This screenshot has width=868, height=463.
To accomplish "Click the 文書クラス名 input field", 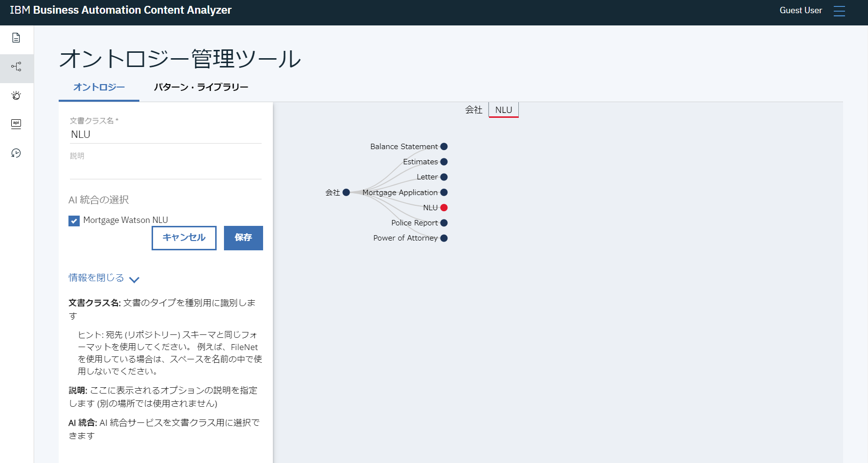I will click(165, 134).
